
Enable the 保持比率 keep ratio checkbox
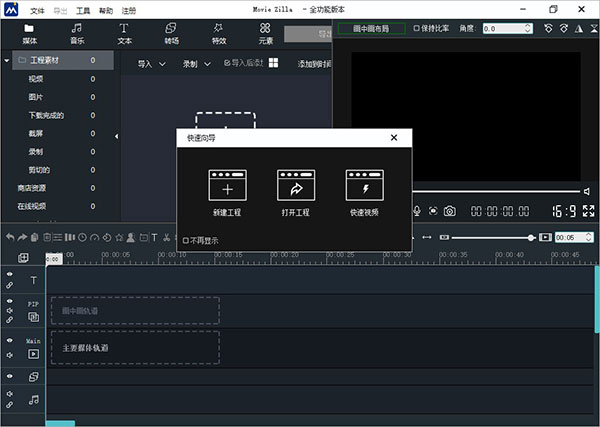pos(416,29)
